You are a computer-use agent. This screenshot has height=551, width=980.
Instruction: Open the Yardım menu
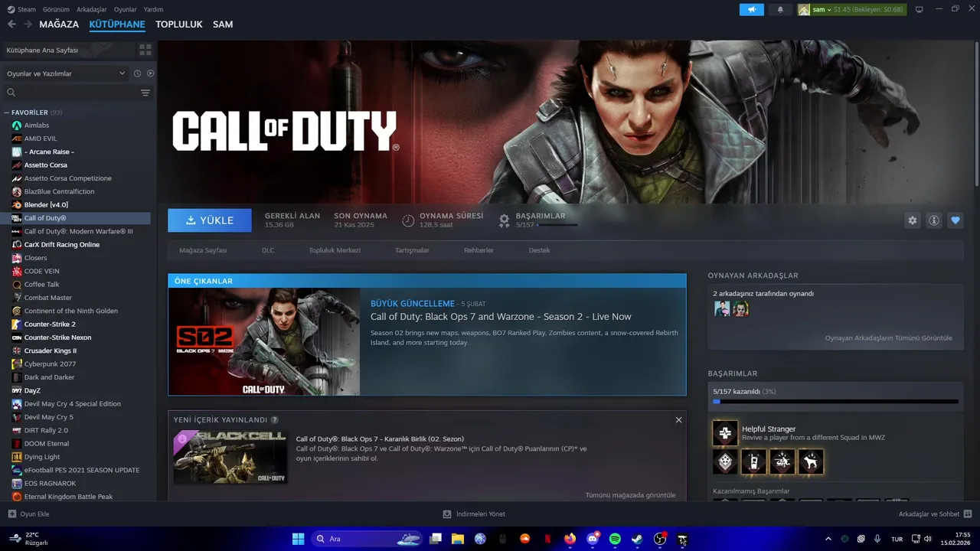154,9
